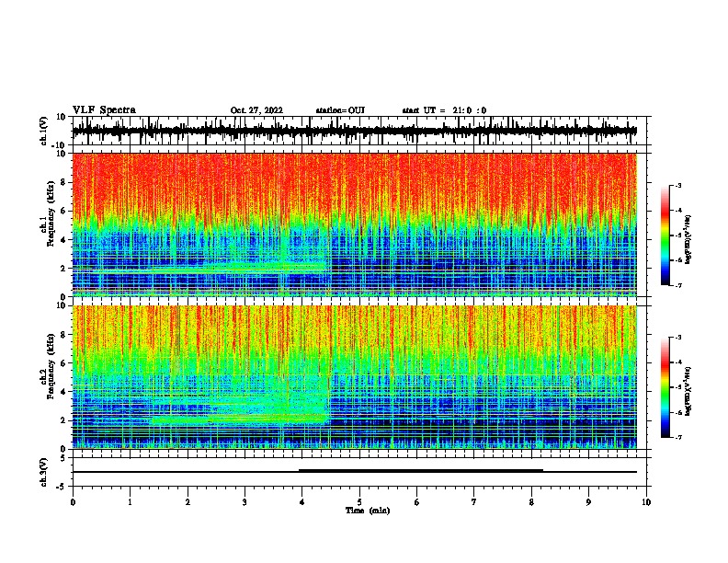728x563 pixels.
Task: Click the "ch.3(V)" bottom panel axis label
Action: pyautogui.click(x=44, y=473)
